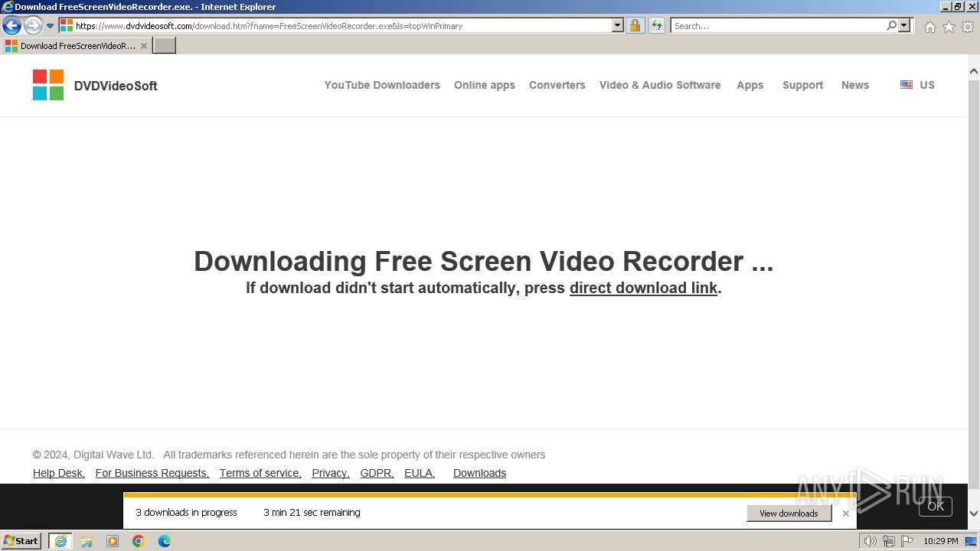Open the Home page icon
This screenshot has width=980, height=551.
click(x=929, y=27)
